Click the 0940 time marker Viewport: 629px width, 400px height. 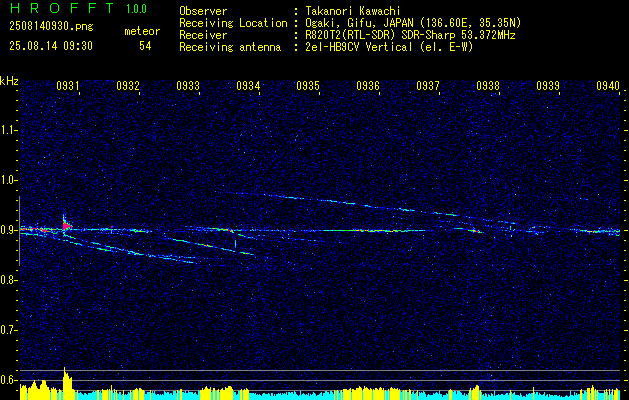608,85
